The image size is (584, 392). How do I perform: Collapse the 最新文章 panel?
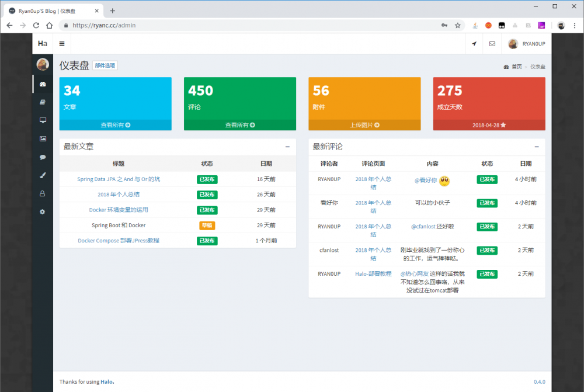tap(287, 147)
